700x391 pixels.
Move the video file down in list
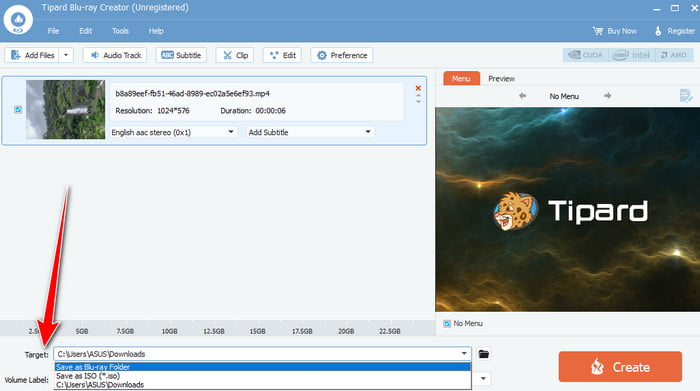click(x=418, y=102)
